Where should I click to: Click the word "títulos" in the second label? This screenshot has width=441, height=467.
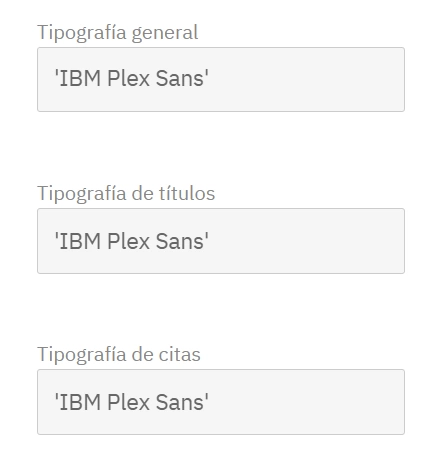(x=187, y=193)
